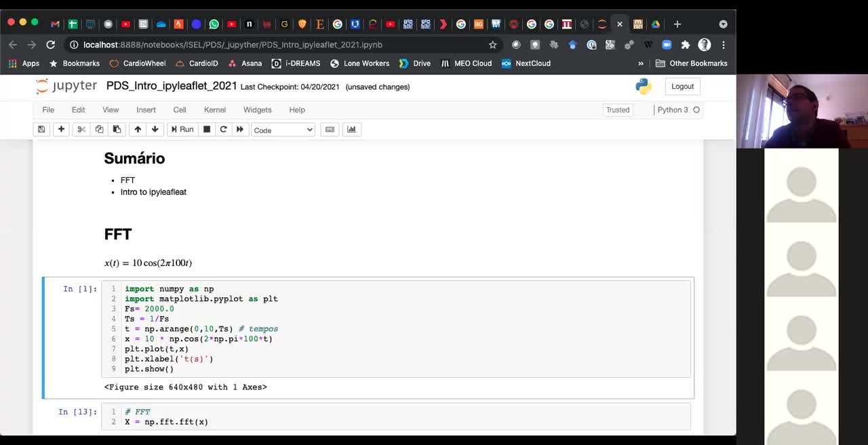Restart the kernel with the refresh icon

click(224, 130)
